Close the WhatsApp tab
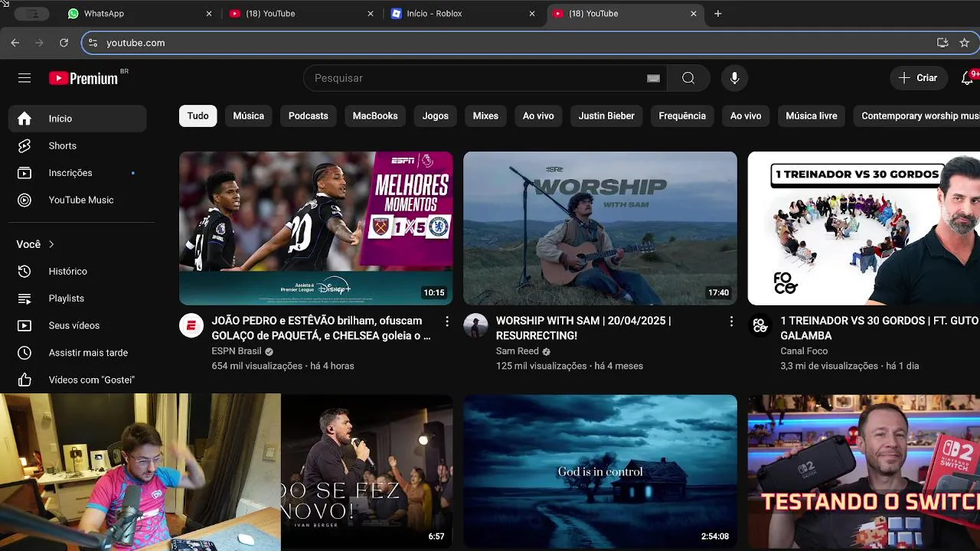 click(209, 14)
